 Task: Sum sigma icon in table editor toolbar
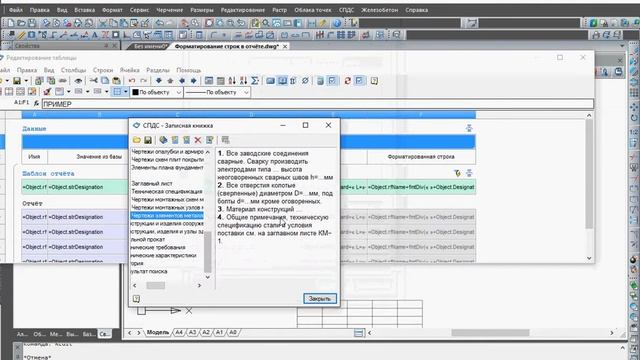(x=255, y=81)
